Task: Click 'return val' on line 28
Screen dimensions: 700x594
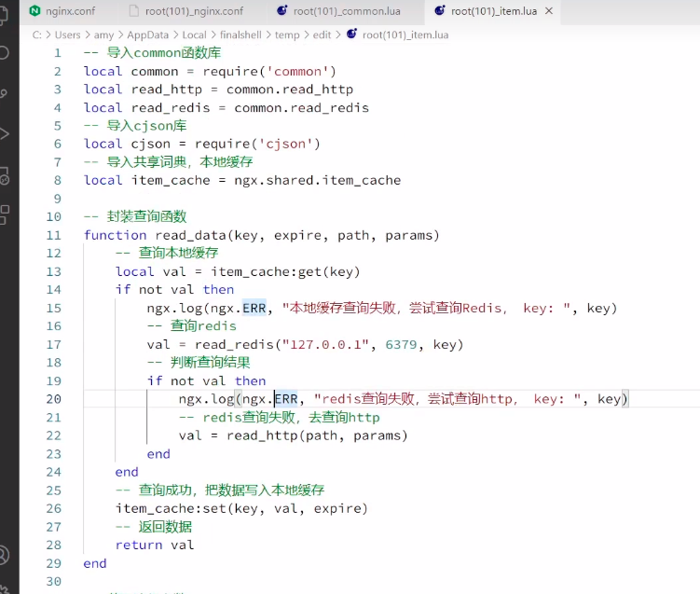Action: (155, 545)
